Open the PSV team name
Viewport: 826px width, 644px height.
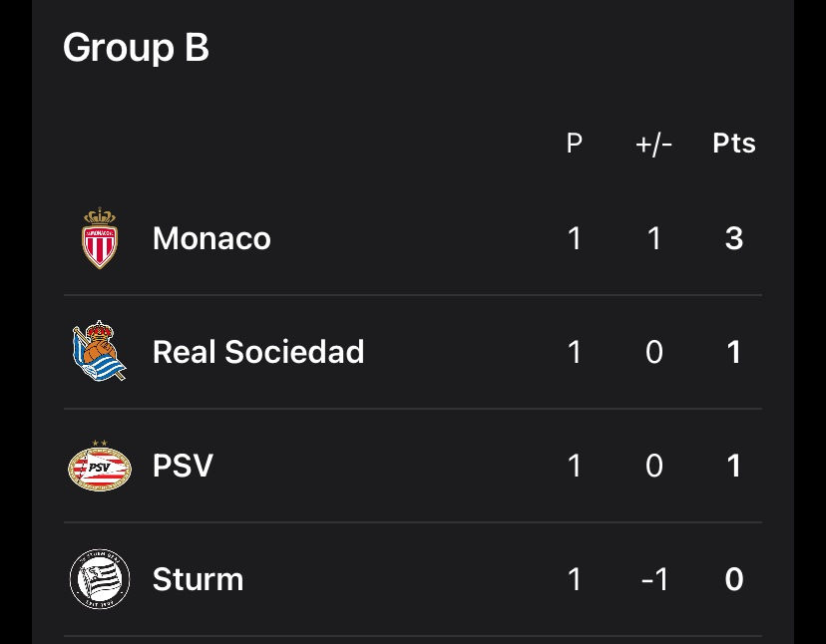coord(183,466)
